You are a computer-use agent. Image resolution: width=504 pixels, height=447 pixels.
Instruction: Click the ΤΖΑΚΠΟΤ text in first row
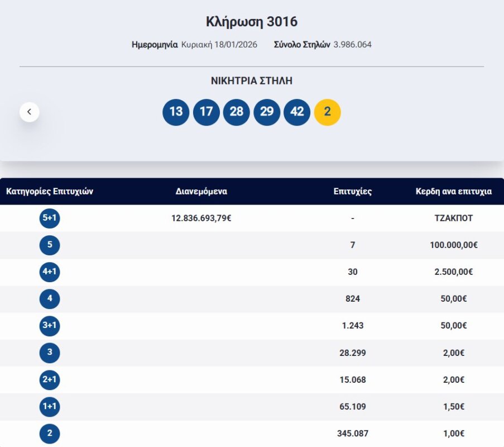pyautogui.click(x=453, y=218)
